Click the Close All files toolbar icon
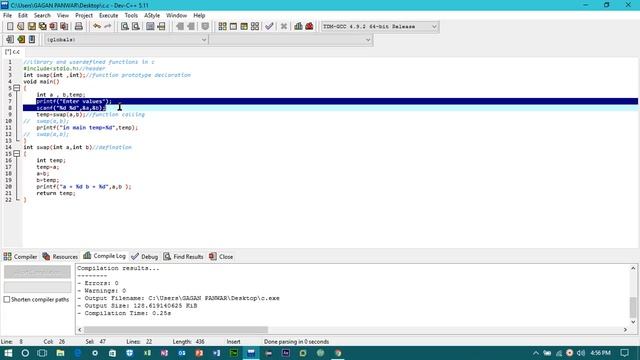This screenshot has width=640, height=360. (x=64, y=27)
